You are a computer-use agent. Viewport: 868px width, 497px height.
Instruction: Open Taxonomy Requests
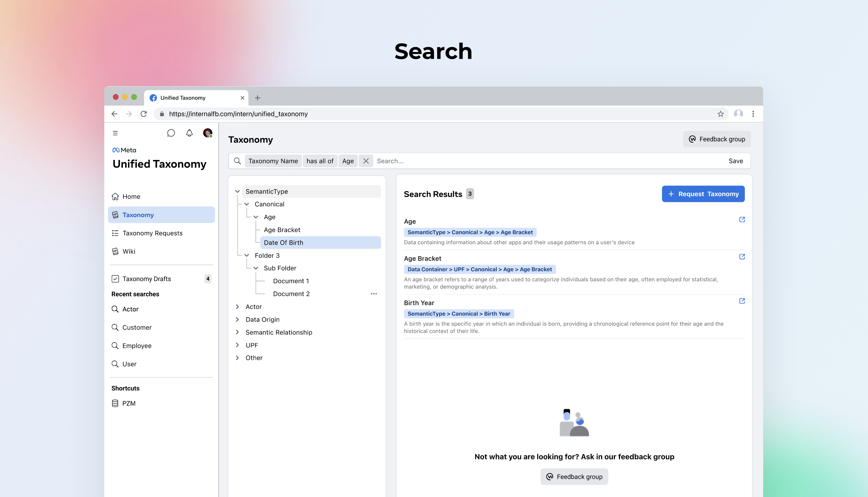coord(161,233)
